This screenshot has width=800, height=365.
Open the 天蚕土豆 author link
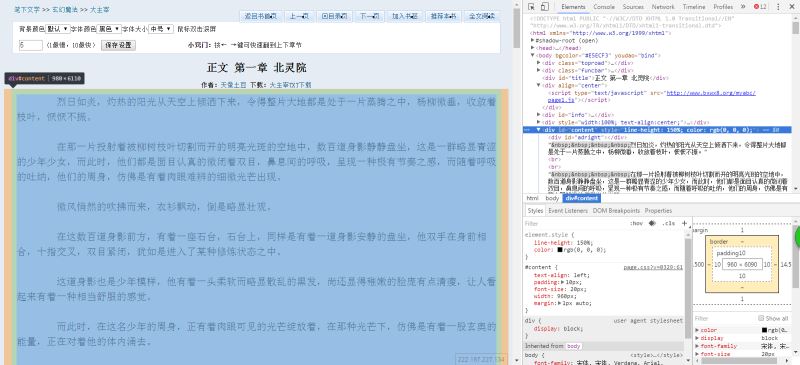coord(233,85)
